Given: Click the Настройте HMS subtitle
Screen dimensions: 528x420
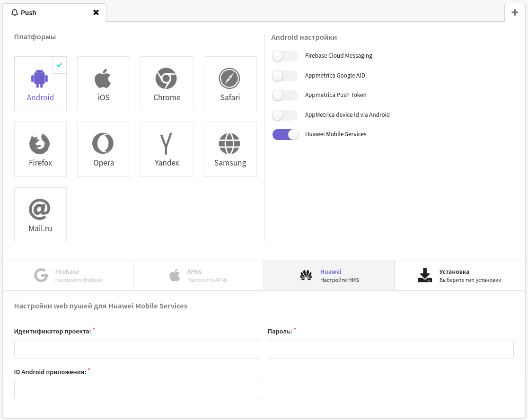Looking at the screenshot, I should [339, 280].
